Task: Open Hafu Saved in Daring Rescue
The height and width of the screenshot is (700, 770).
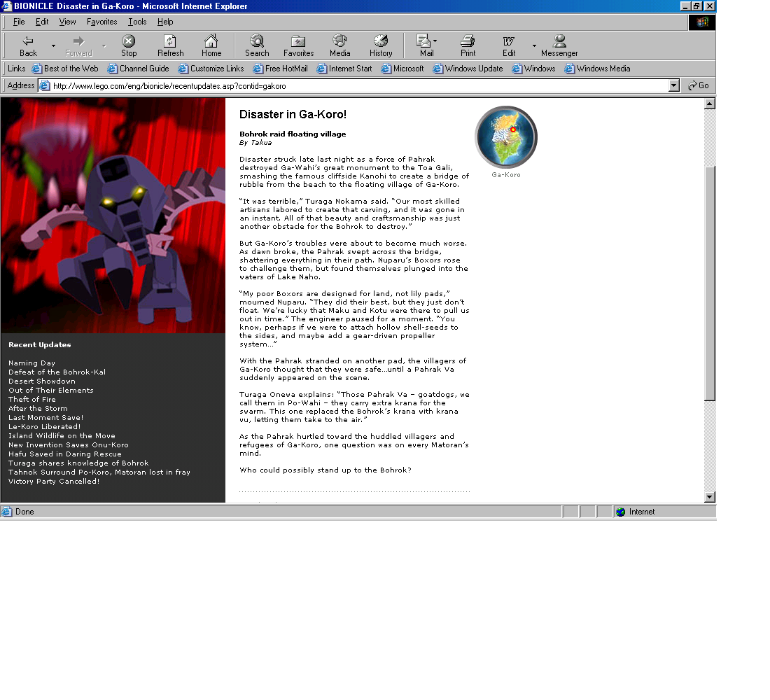Action: [65, 454]
